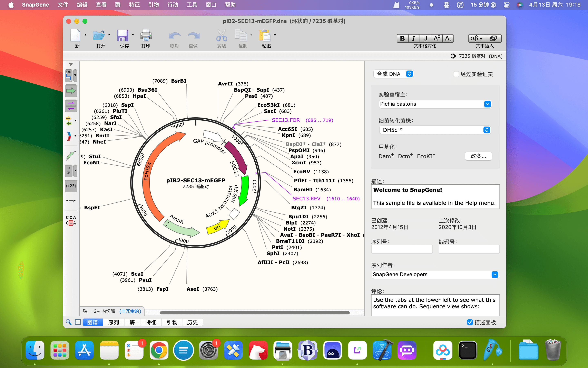
Task: Expand the enzymes button dropdown arrow
Action: coord(75,75)
